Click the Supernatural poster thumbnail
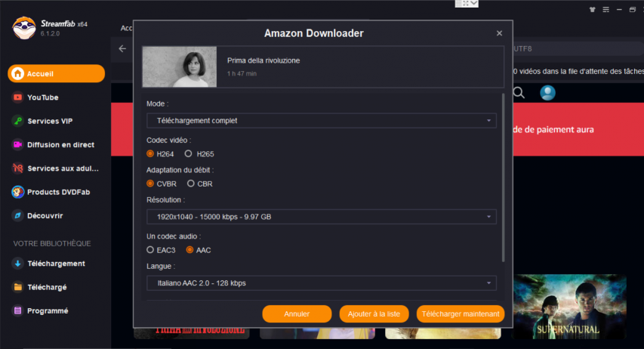This screenshot has width=644, height=349. 569,307
